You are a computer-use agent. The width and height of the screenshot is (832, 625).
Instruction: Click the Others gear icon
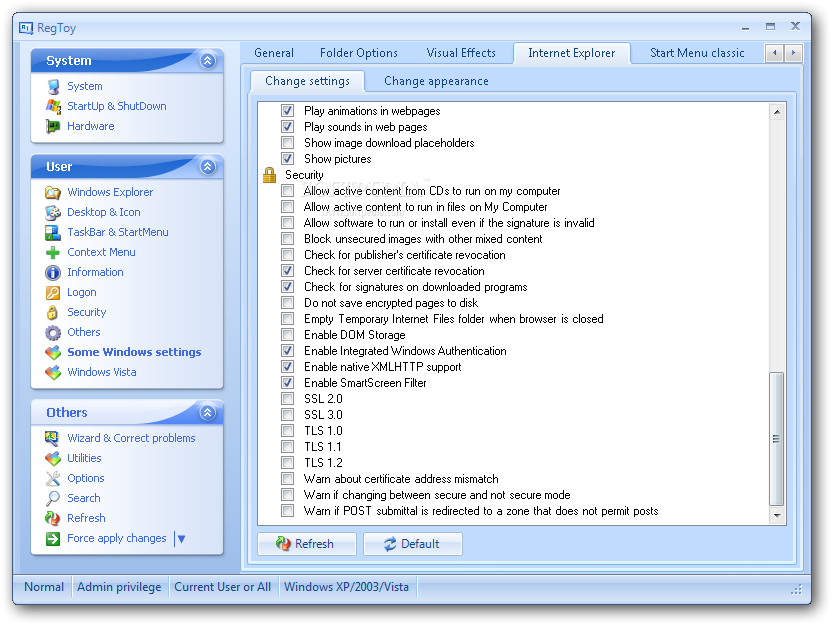53,333
